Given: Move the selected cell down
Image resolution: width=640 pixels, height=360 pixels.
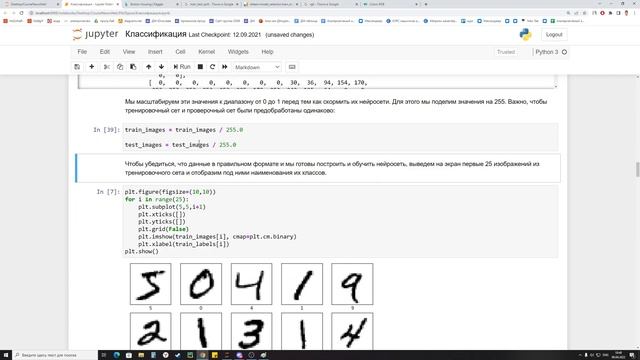Looking at the screenshot, I should tap(162, 67).
